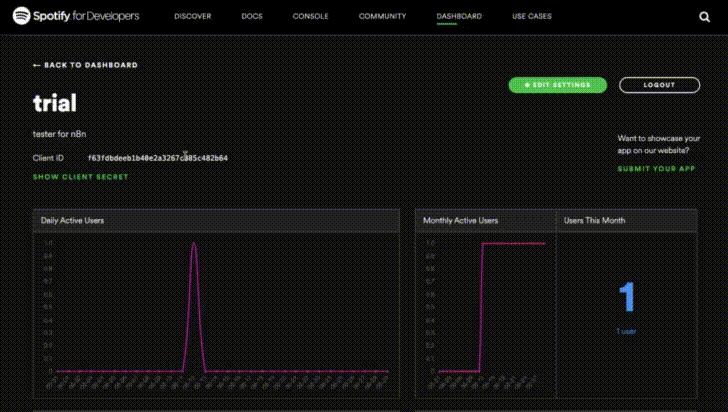Log out using the Logout button

pyautogui.click(x=659, y=85)
